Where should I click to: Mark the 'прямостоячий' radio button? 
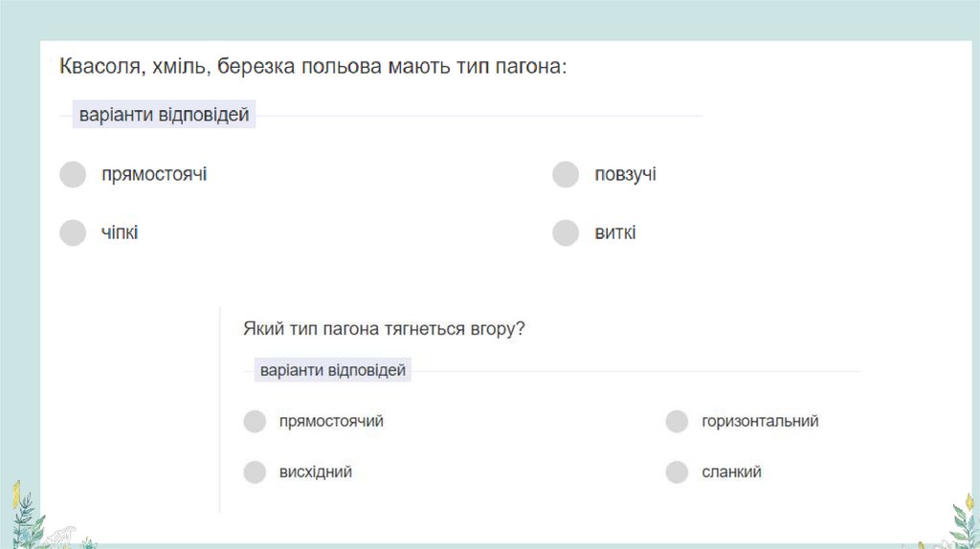255,422
